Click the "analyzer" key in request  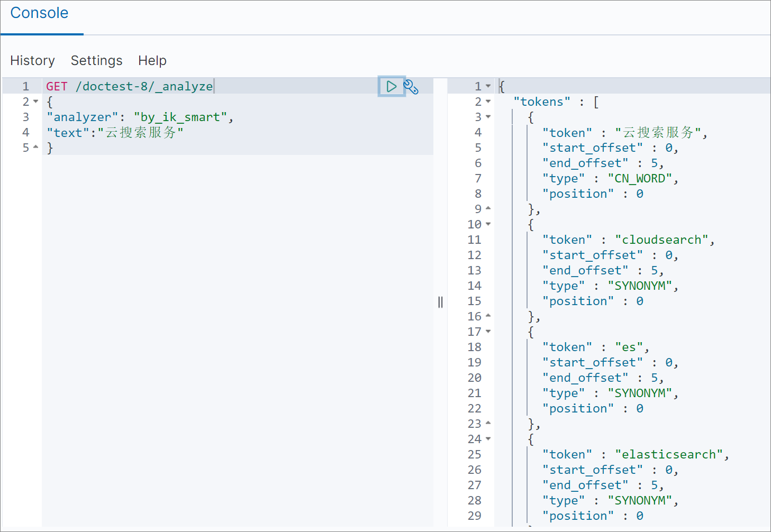point(82,117)
